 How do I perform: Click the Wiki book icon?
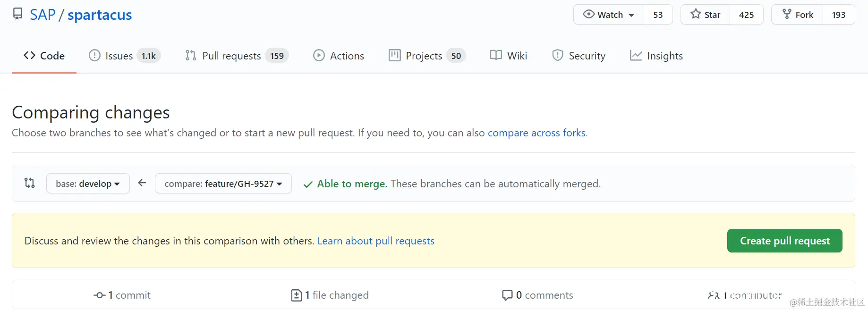click(x=496, y=55)
